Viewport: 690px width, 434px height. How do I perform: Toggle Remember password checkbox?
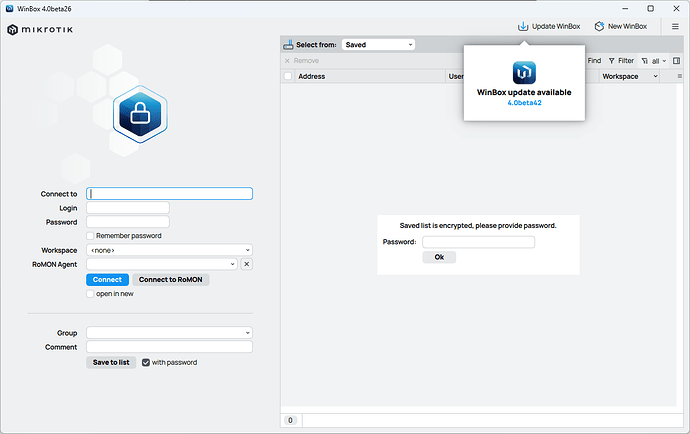90,236
